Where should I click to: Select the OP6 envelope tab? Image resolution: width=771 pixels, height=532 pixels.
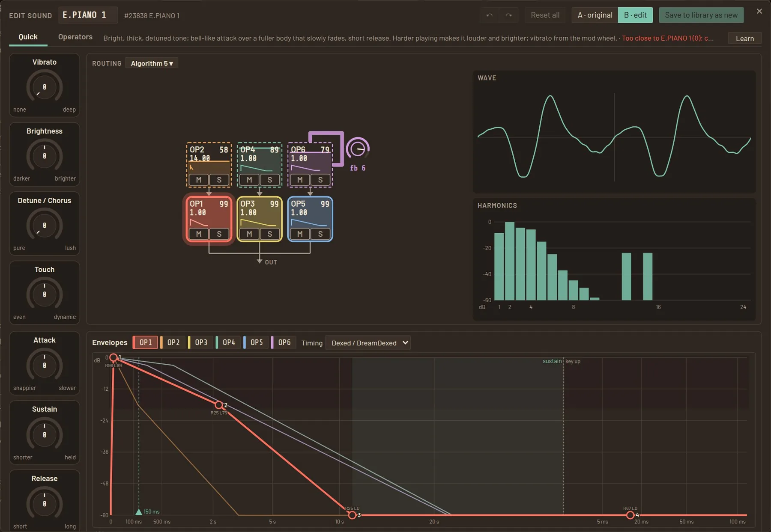point(284,342)
